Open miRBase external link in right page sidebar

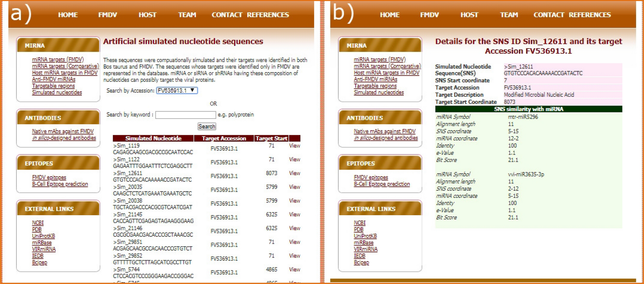pos(364,243)
